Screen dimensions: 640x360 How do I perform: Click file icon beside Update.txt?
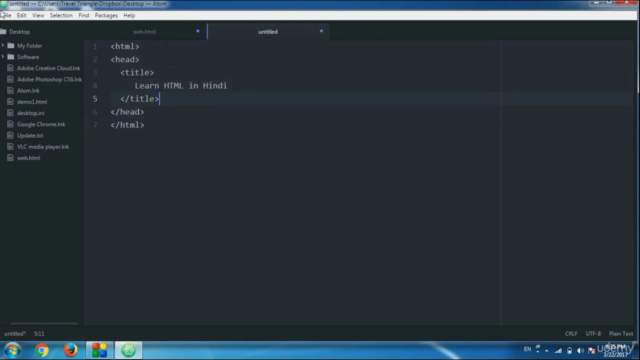pos(11,136)
